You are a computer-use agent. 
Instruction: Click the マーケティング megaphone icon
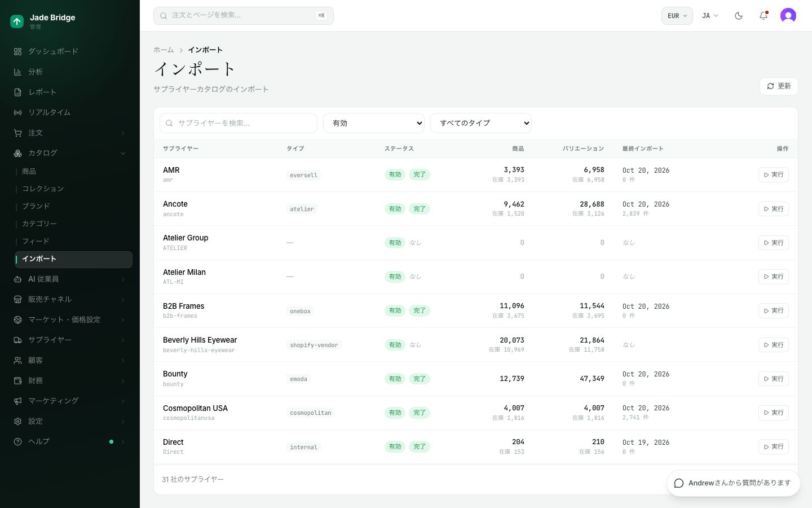18,401
